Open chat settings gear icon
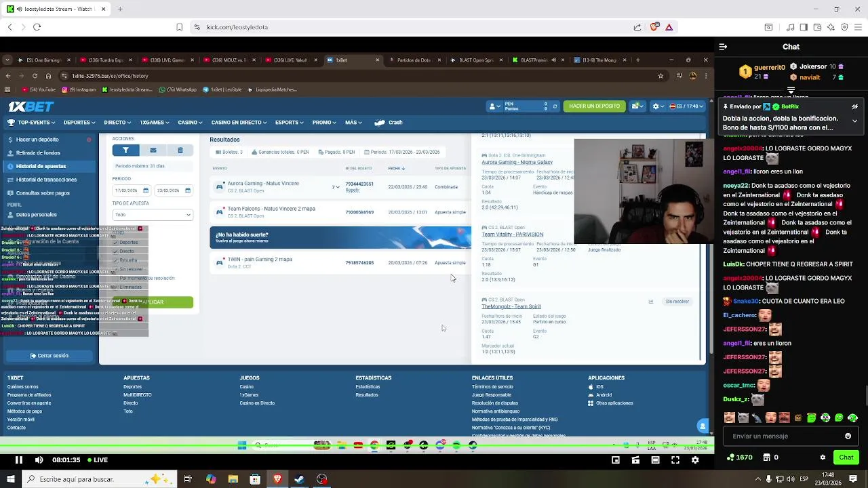 click(823, 457)
